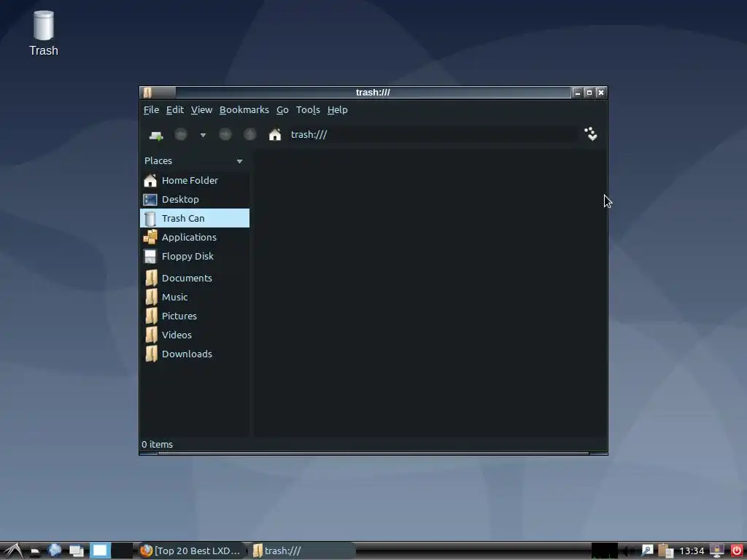
Task: Open the Places side pane dropdown
Action: click(x=239, y=161)
